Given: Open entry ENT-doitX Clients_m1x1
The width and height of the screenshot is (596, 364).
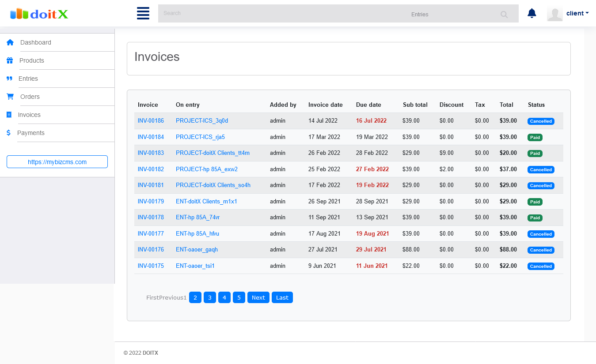Looking at the screenshot, I should (x=206, y=201).
